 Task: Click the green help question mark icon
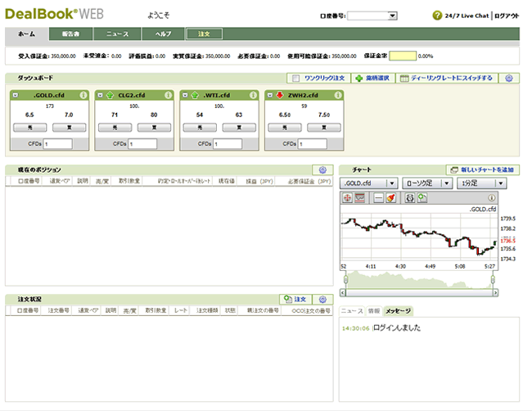tap(437, 16)
